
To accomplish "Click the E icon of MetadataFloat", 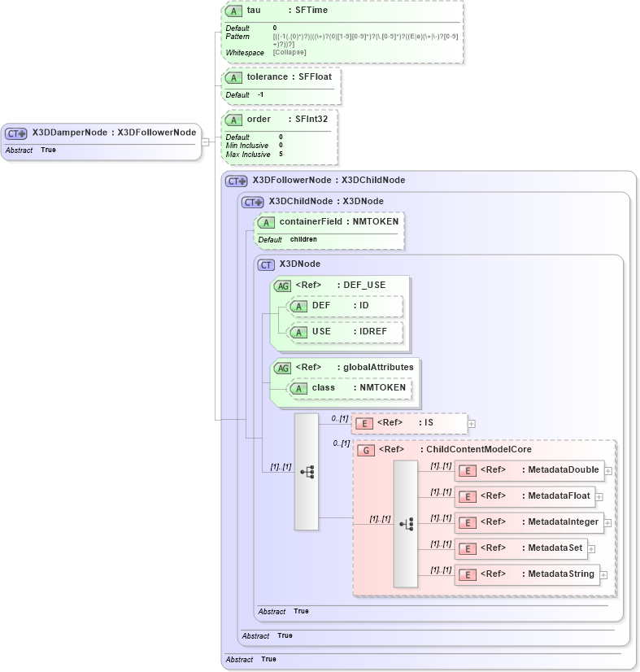I will [468, 497].
